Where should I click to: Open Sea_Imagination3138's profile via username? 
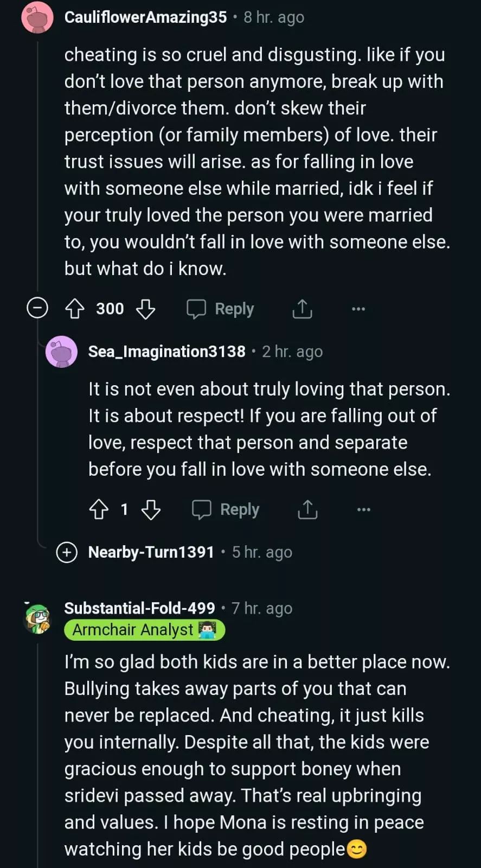pyautogui.click(x=166, y=352)
